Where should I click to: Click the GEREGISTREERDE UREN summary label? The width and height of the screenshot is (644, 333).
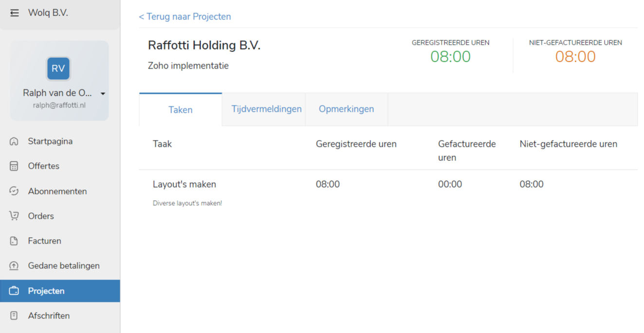coord(451,43)
